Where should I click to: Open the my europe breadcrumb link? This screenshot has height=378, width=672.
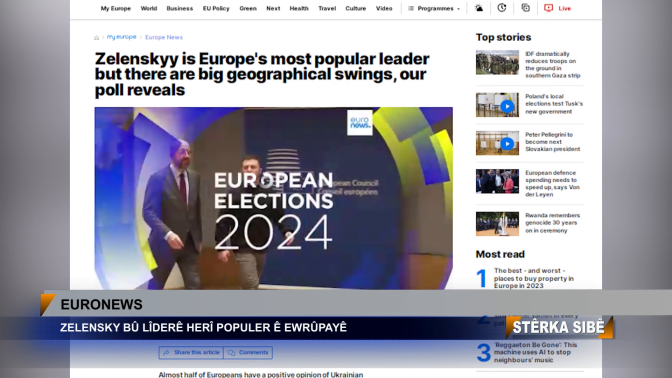pos(122,37)
